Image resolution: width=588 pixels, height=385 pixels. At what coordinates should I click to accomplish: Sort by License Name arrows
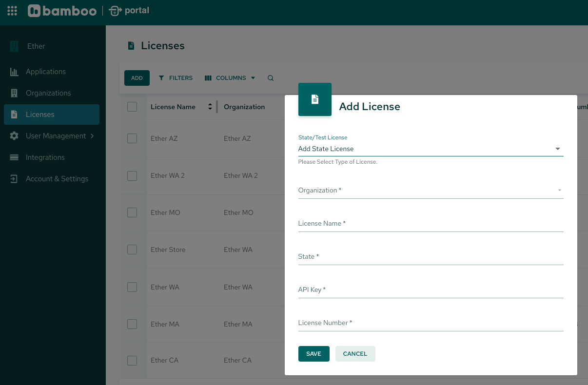point(210,107)
